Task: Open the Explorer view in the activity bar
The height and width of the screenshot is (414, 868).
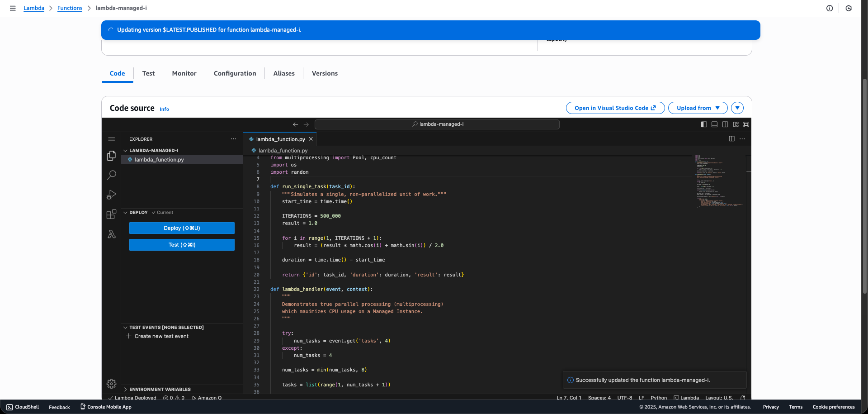Action: [x=111, y=155]
